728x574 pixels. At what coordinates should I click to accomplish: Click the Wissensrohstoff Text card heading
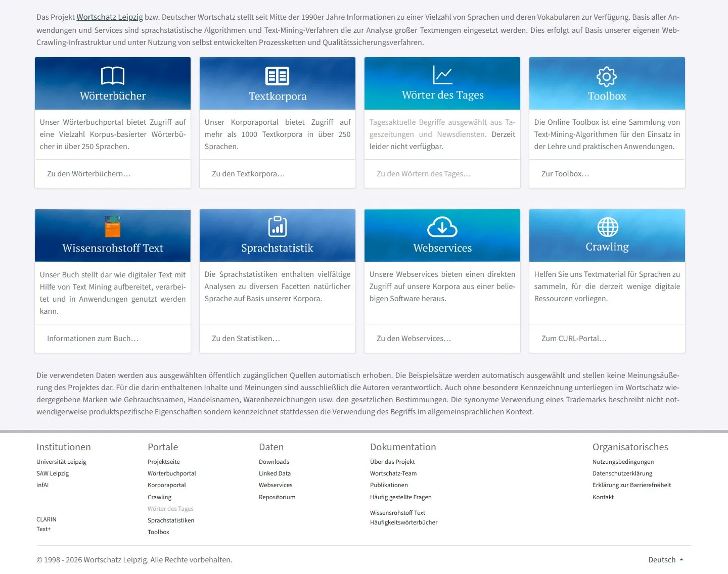pos(113,248)
